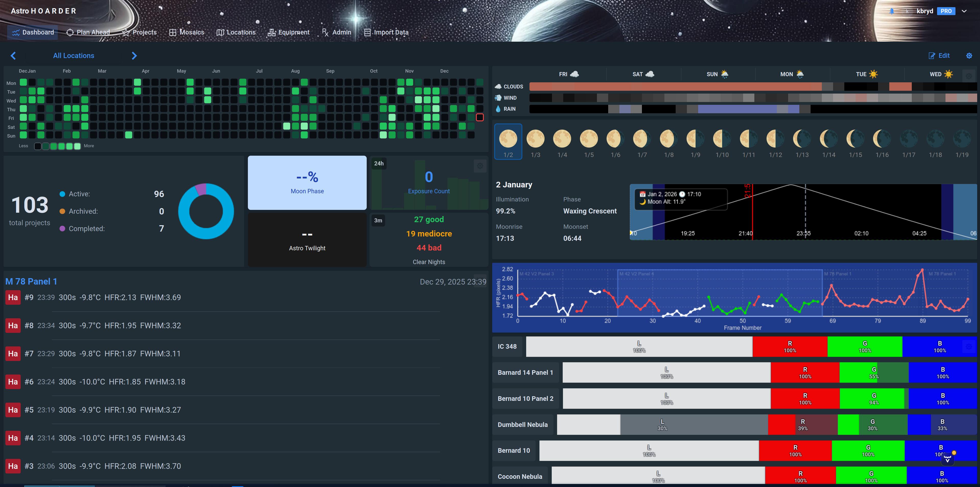This screenshot has width=980, height=487.
Task: Click the Equipment icon in the navigation bar
Action: (x=272, y=32)
